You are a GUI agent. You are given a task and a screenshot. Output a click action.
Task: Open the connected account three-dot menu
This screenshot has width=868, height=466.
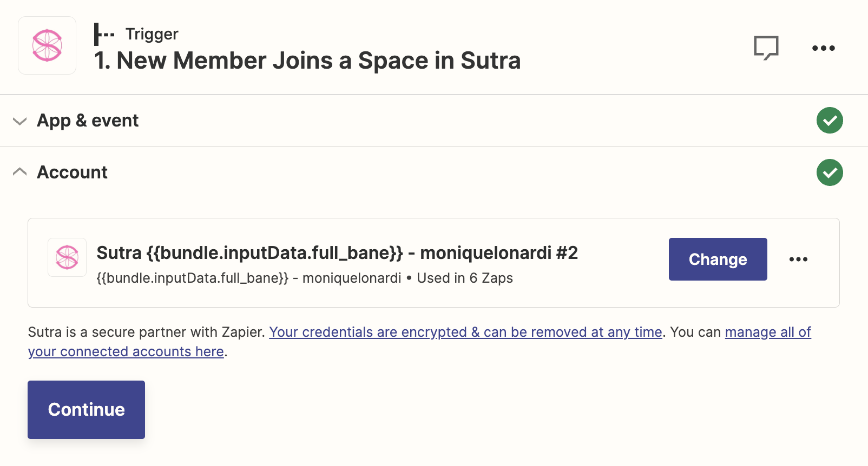pos(798,259)
